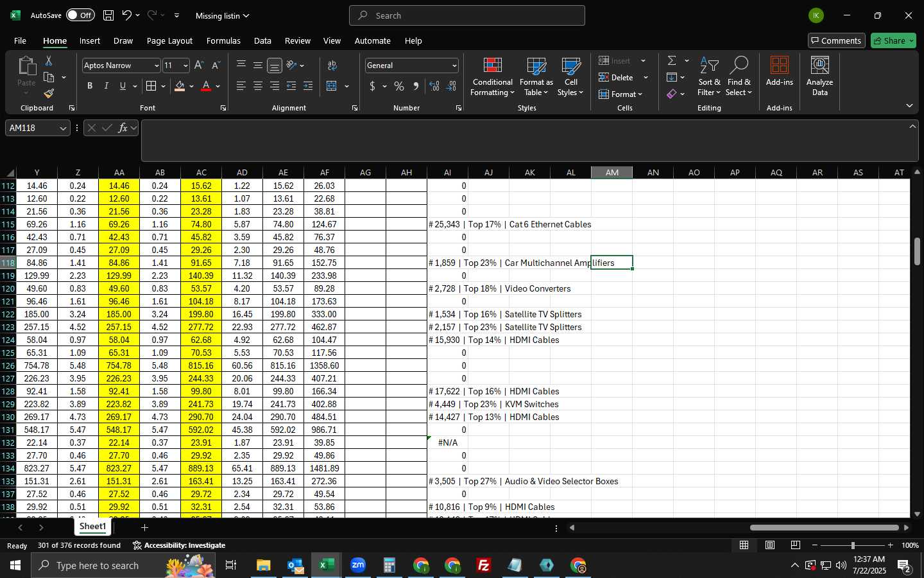Image resolution: width=924 pixels, height=578 pixels.
Task: Toggle Underline formatting
Action: [x=123, y=86]
